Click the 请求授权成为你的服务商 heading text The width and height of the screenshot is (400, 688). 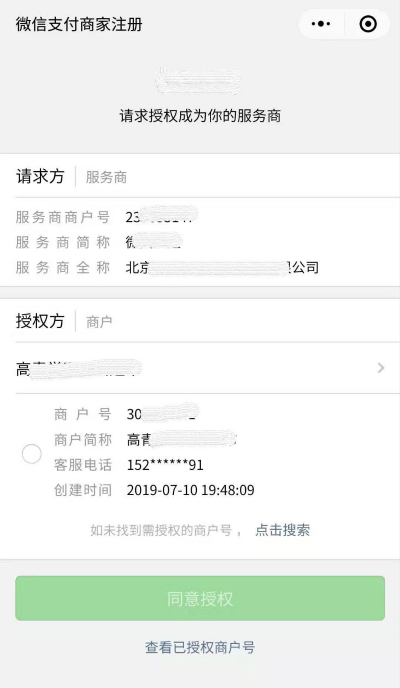tap(200, 116)
